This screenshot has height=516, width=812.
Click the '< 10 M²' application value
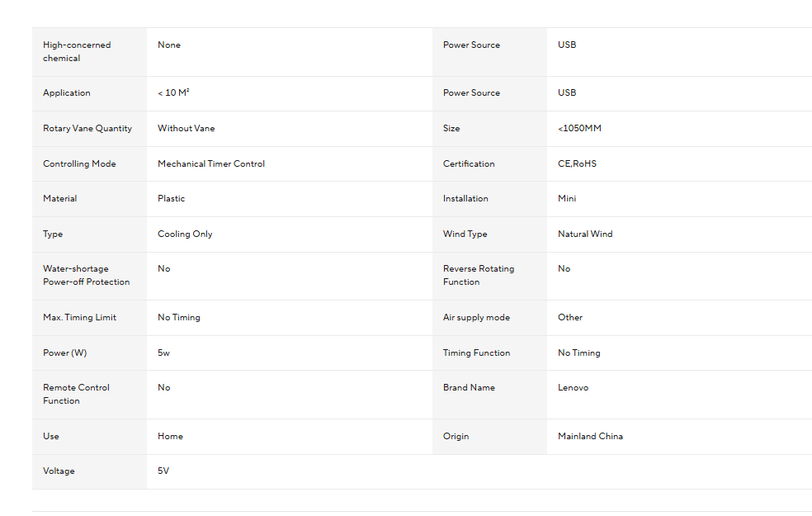[x=173, y=92]
